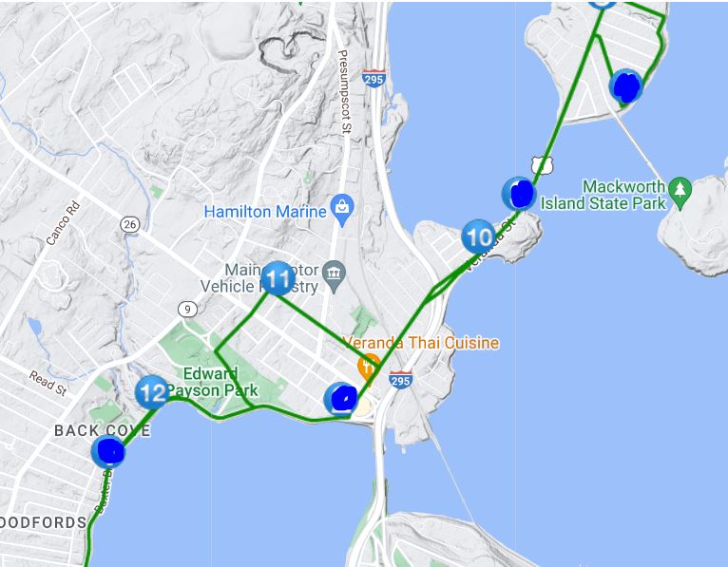The image size is (728, 567).
Task: Select the US route shield on the bridge
Action: [x=543, y=165]
